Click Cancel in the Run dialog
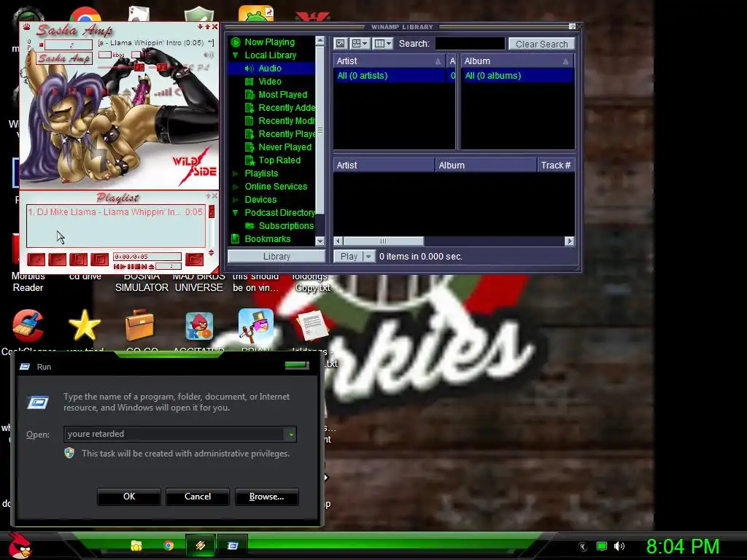747x560 pixels. coord(198,497)
